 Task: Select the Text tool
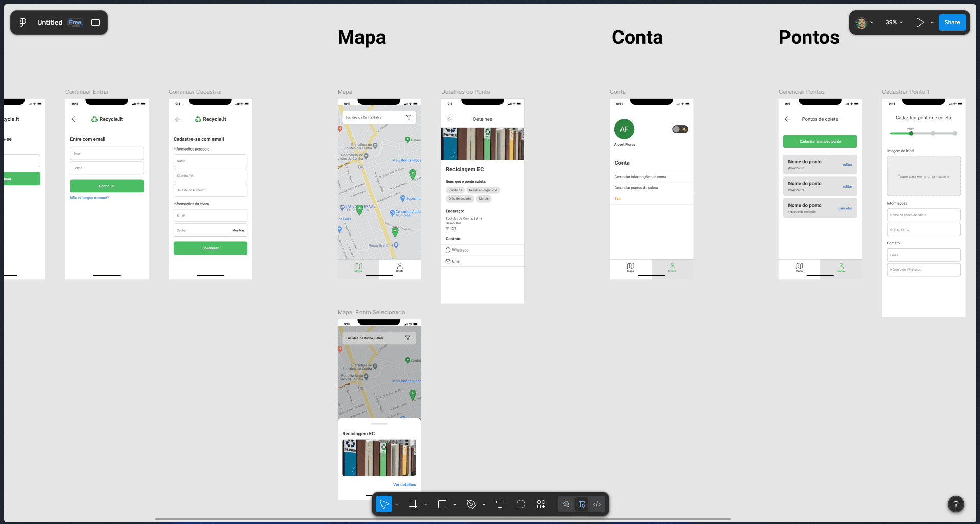pyautogui.click(x=500, y=504)
